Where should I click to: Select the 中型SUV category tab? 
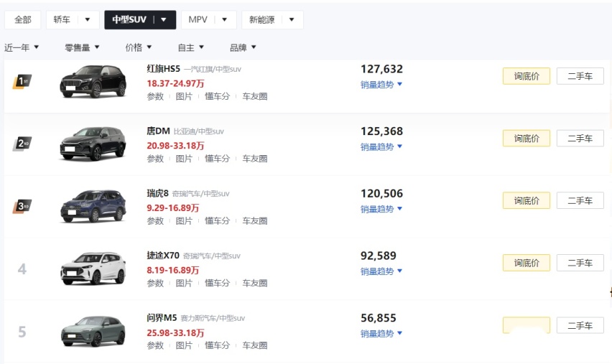point(129,19)
